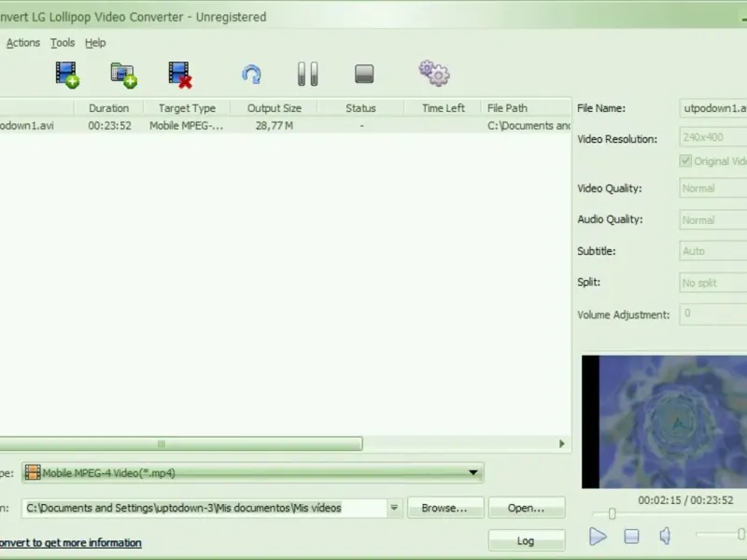The image size is (747, 560).
Task: Play the preview video
Action: tap(598, 536)
